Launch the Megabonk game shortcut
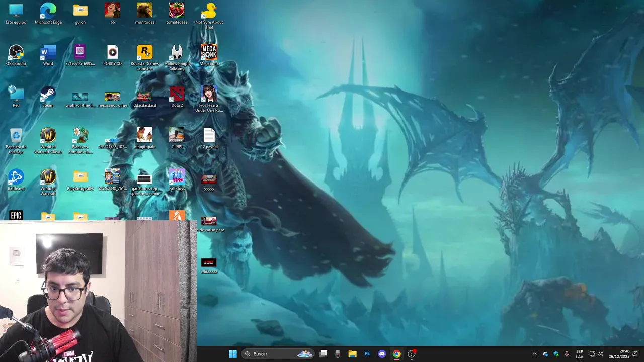This screenshot has width=644, height=362. point(209,55)
